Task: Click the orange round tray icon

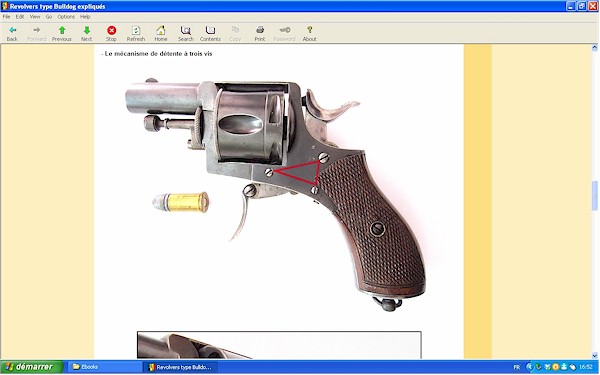Action: 556,367
